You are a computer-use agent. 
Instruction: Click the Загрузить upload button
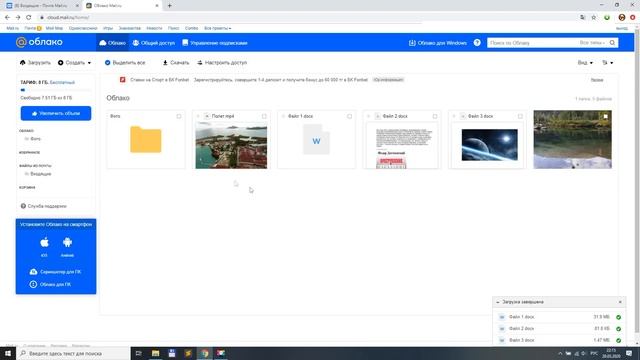35,62
